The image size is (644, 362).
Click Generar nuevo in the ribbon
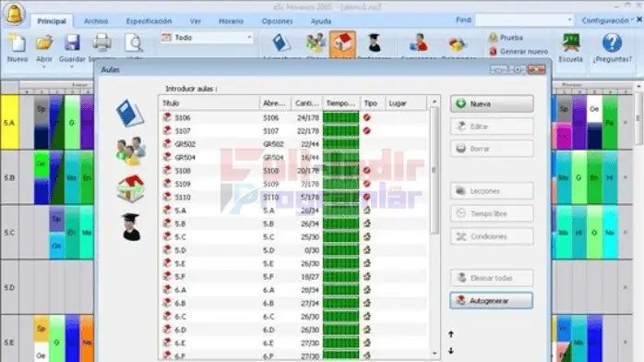point(519,52)
